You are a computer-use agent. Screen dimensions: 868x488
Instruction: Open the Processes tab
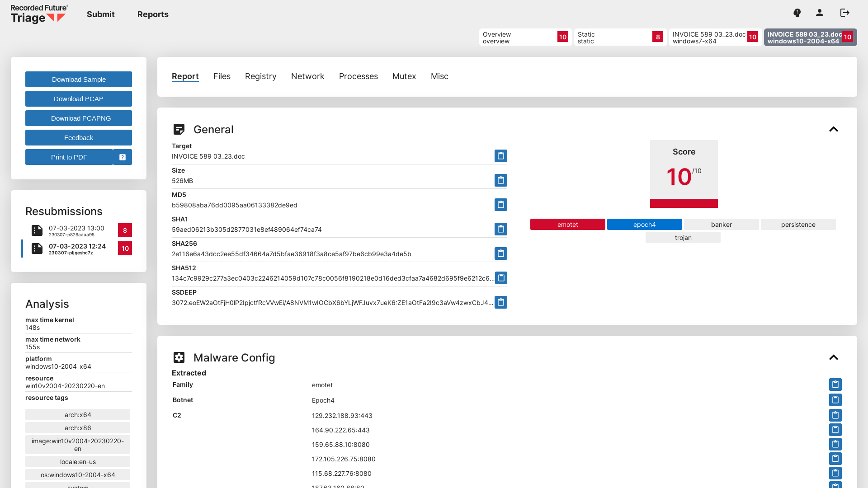point(359,76)
